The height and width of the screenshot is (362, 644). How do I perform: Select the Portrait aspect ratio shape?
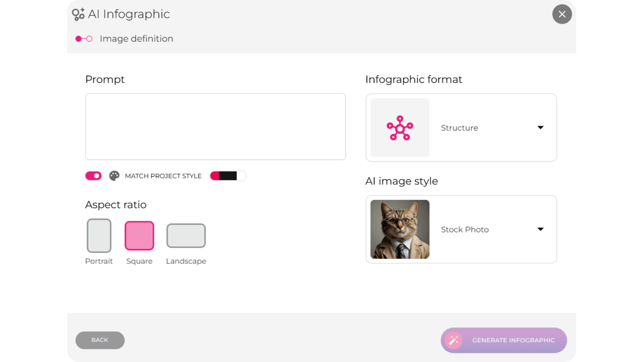click(x=99, y=236)
